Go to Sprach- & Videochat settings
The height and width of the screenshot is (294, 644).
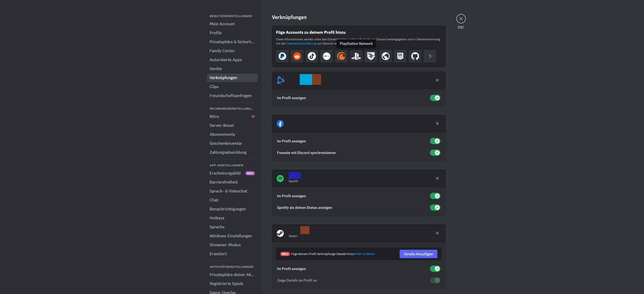tap(228, 191)
